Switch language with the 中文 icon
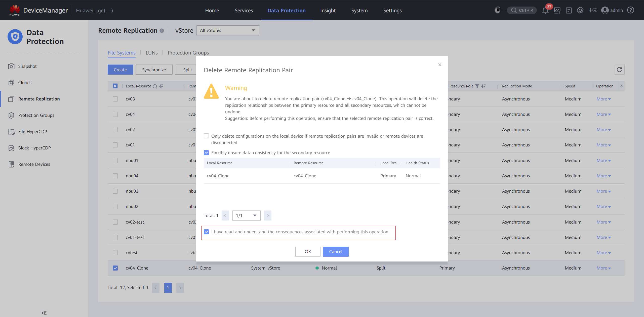This screenshot has width=644, height=317. point(593,10)
